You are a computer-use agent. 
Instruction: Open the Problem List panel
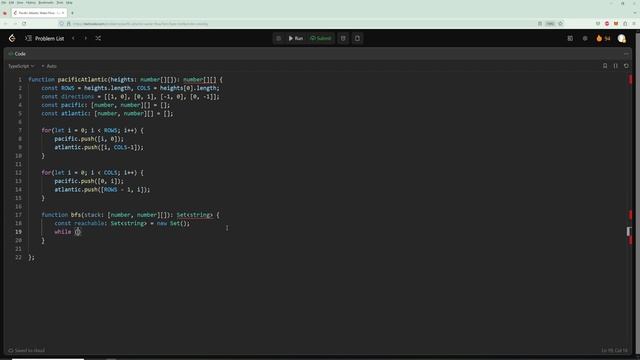tap(44, 38)
